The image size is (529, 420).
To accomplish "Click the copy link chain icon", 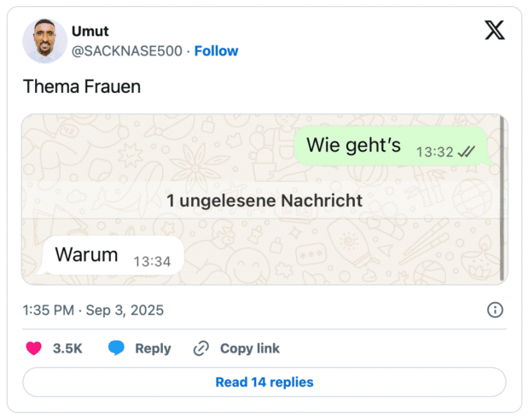I will pos(201,348).
